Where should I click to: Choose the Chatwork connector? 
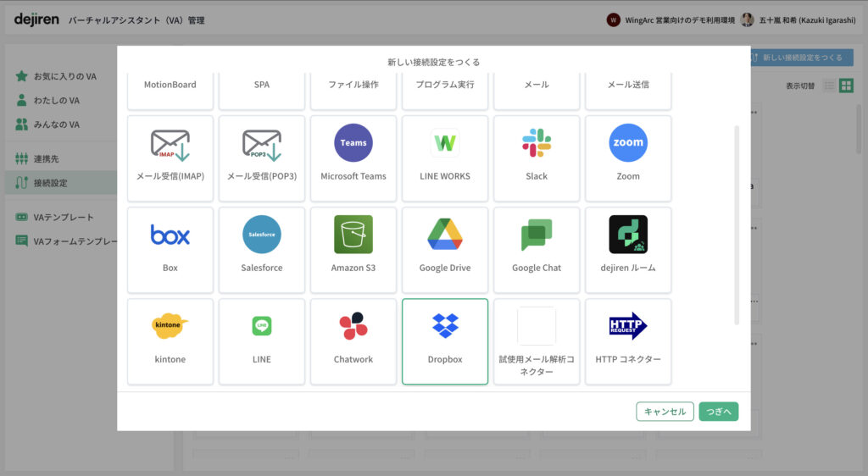point(353,341)
